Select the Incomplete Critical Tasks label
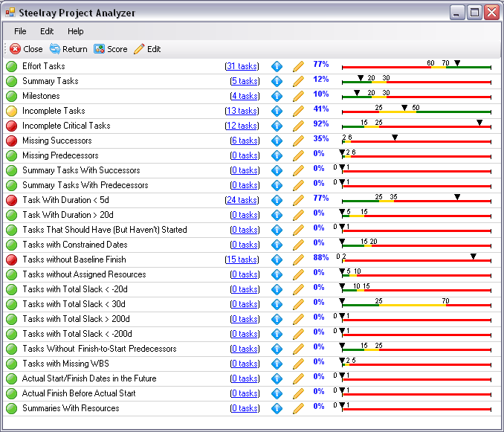The width and height of the screenshot is (504, 432). coord(66,126)
